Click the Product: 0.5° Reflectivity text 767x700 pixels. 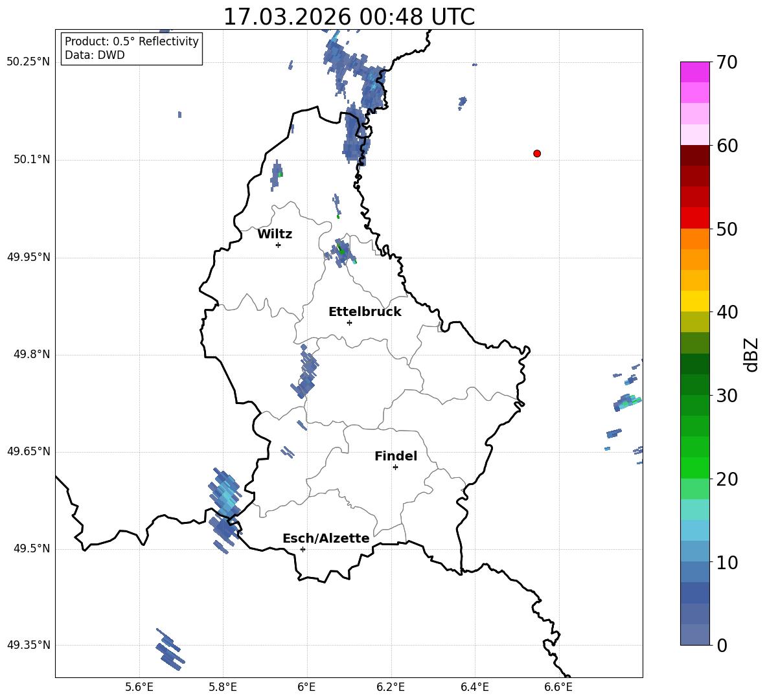click(132, 41)
